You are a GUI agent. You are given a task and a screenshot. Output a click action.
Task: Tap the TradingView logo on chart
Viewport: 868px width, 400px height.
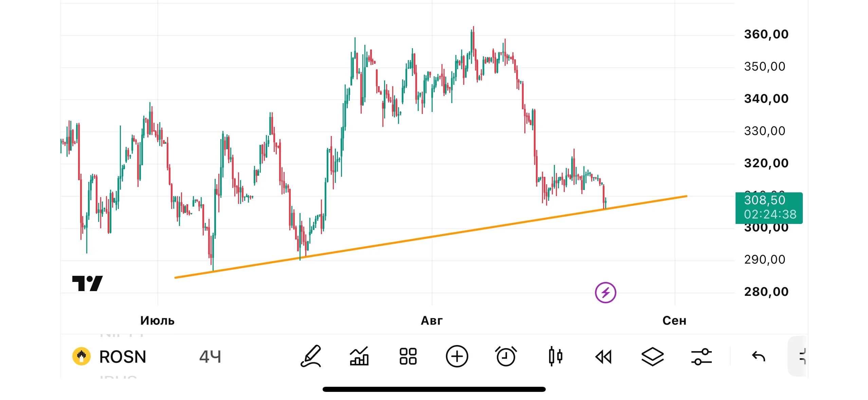coord(87,283)
